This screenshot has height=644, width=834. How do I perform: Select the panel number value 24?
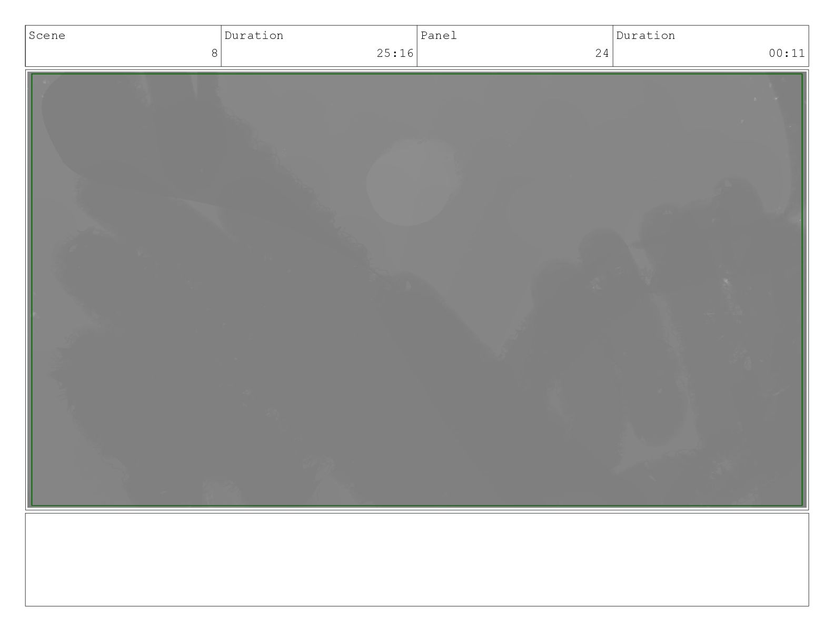(602, 53)
